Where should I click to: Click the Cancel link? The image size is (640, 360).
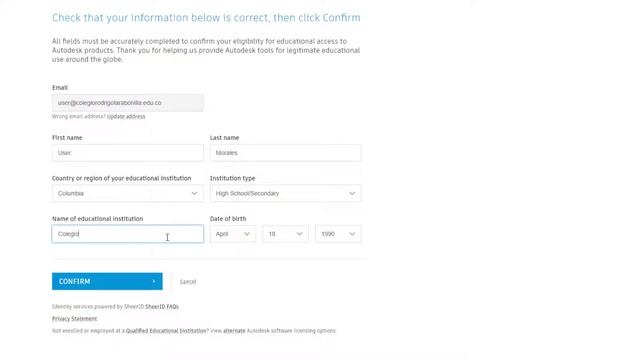tap(188, 282)
